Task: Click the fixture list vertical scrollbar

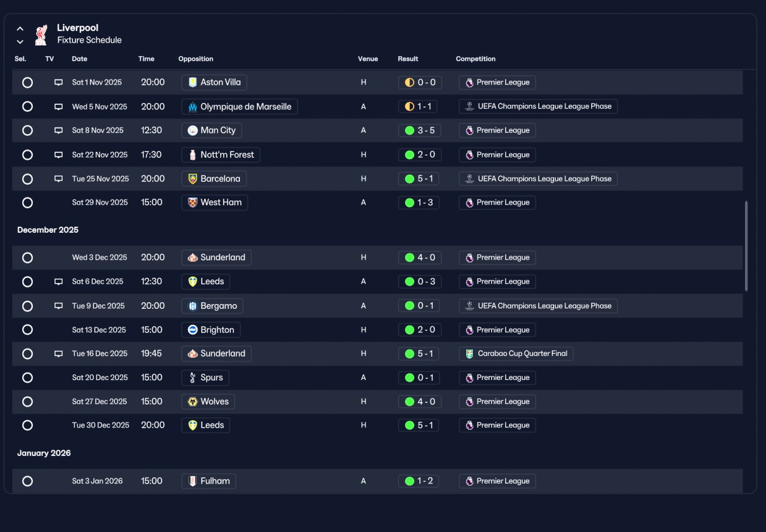Action: point(746,246)
